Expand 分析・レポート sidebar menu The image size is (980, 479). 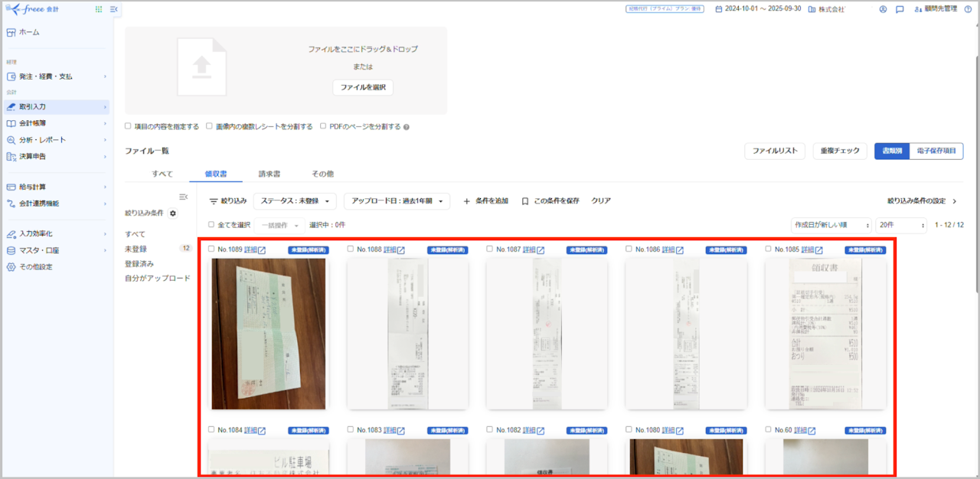click(x=55, y=140)
